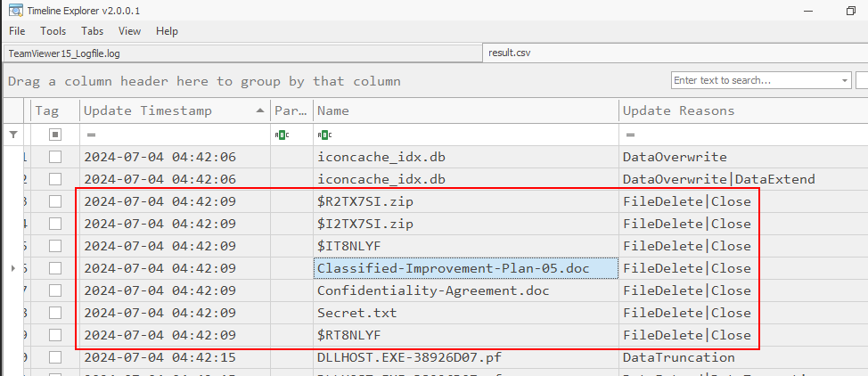Toggle the Tag filter row checkbox

pos(55,135)
